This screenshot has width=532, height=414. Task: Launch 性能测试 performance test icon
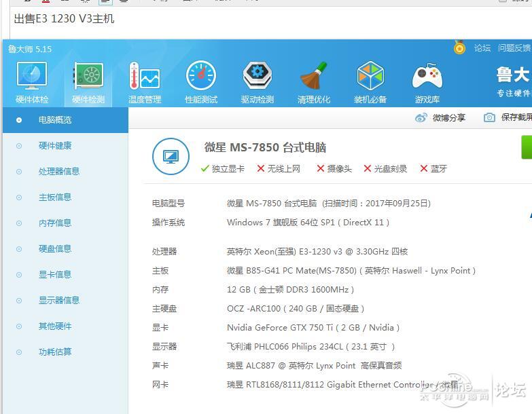coord(201,82)
